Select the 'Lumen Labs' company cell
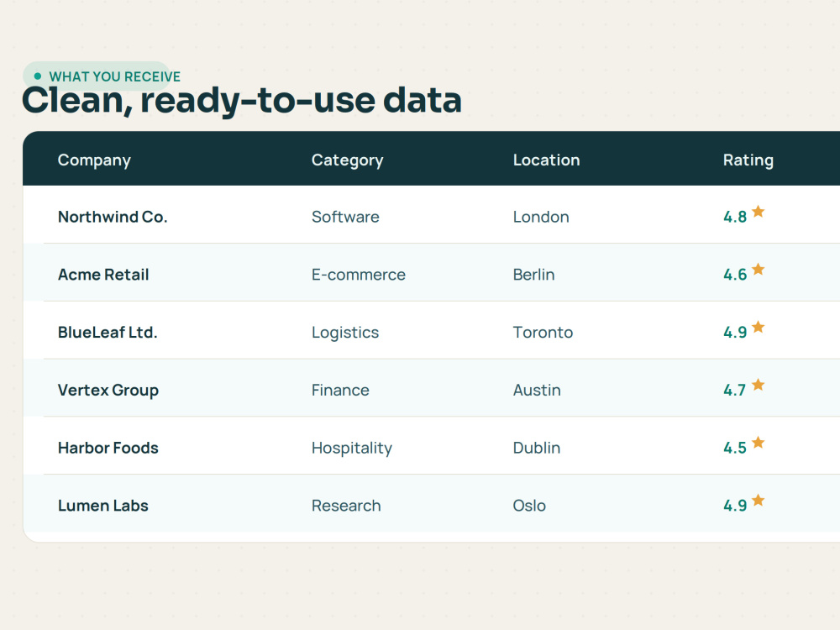The width and height of the screenshot is (840, 630). pos(102,507)
